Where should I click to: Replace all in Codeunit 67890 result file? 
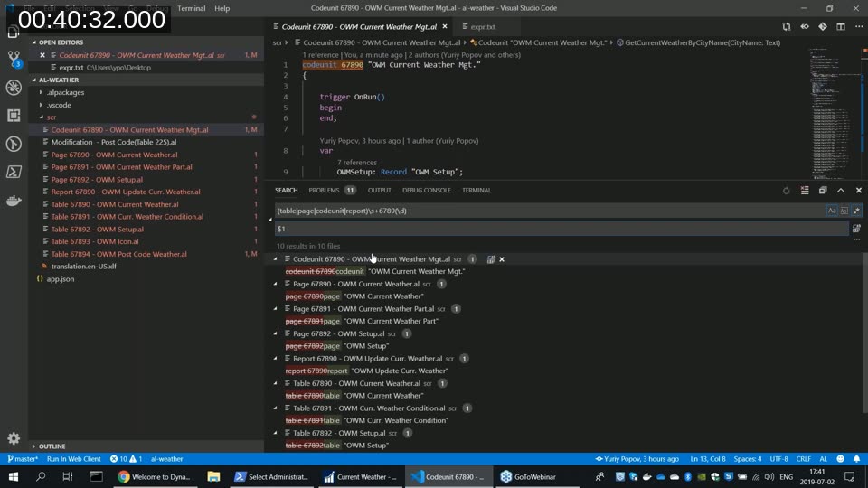491,259
